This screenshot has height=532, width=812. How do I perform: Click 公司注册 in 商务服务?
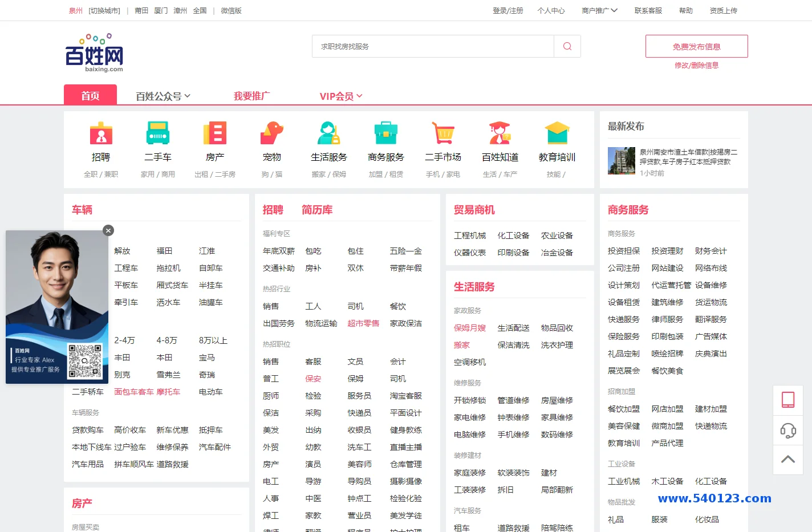(x=624, y=268)
